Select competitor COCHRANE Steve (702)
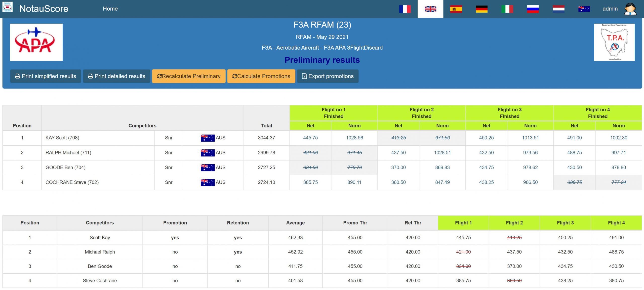The width and height of the screenshot is (644, 290). tap(72, 182)
